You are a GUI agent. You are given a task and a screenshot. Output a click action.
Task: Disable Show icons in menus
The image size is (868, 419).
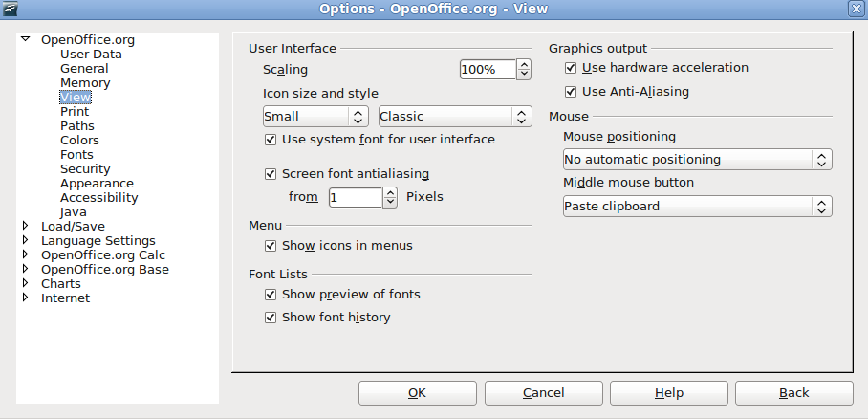coord(271,246)
